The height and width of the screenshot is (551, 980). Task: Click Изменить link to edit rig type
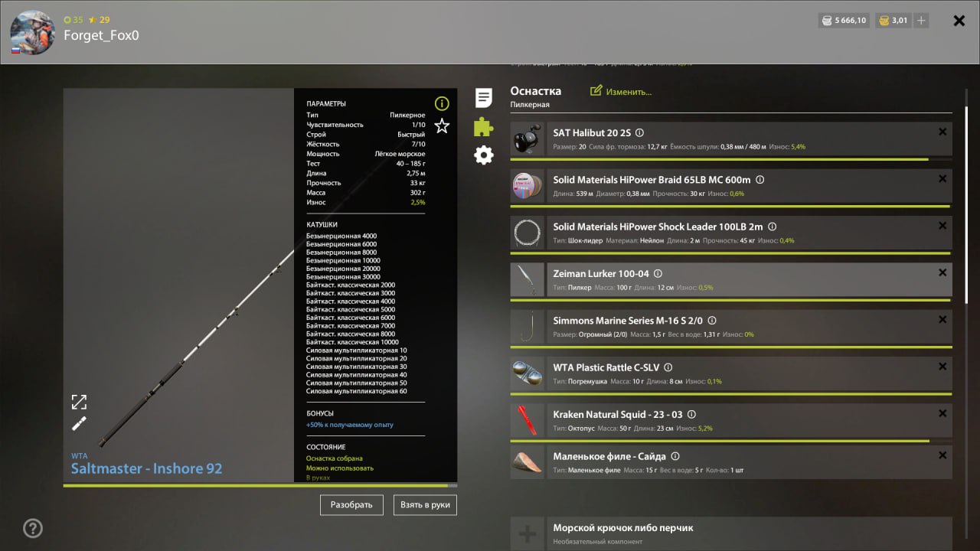tap(621, 92)
